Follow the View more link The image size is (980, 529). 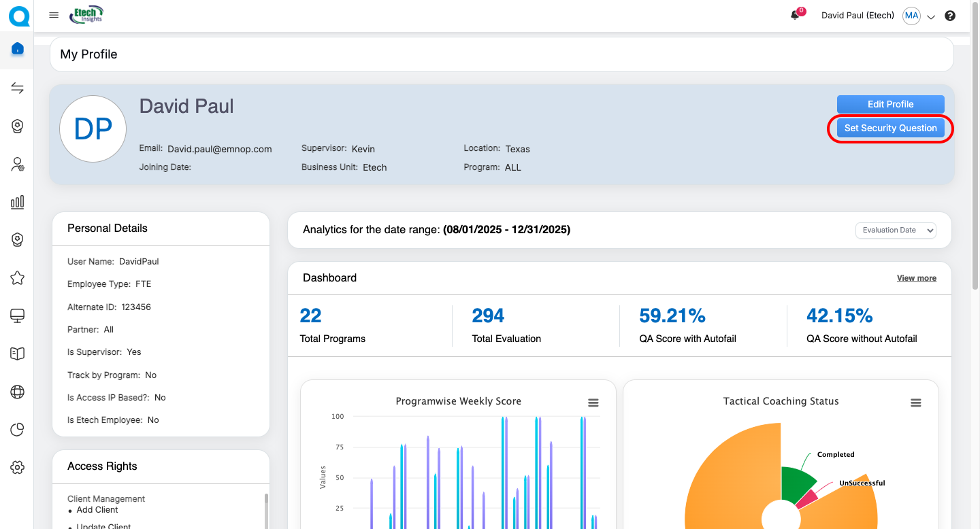(916, 278)
